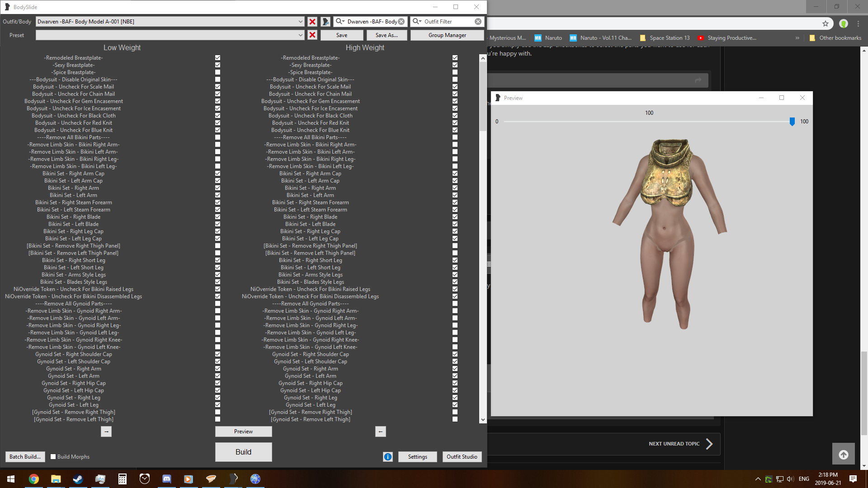The height and width of the screenshot is (488, 868).
Task: Clear the Outfit Filter search box
Action: (x=478, y=22)
